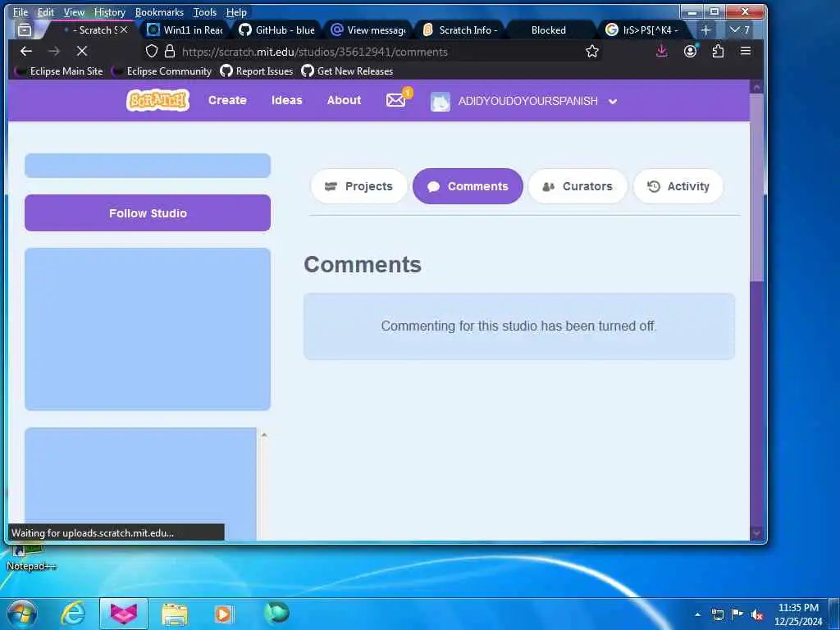This screenshot has height=630, width=840.
Task: Open the Get New Releases bookmark
Action: (x=347, y=71)
